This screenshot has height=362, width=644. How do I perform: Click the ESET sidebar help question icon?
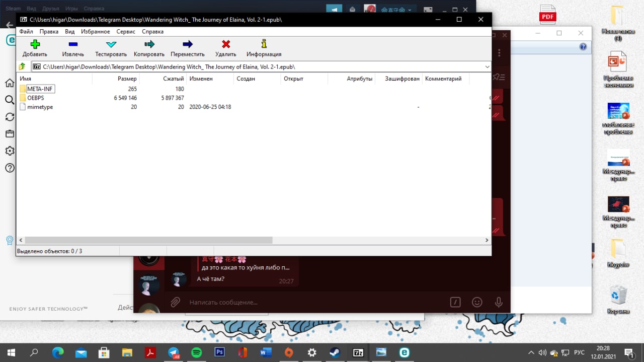tap(10, 168)
